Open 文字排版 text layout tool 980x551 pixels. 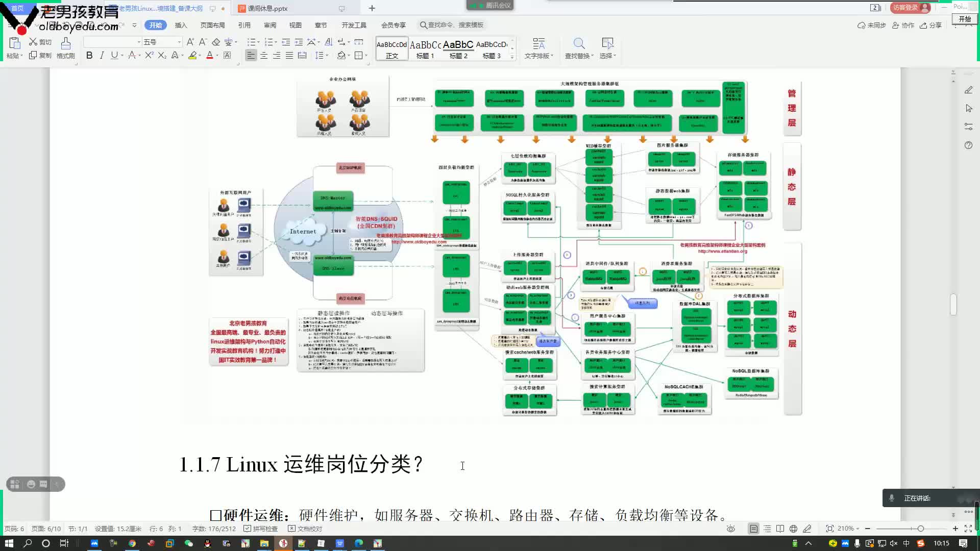(x=539, y=48)
